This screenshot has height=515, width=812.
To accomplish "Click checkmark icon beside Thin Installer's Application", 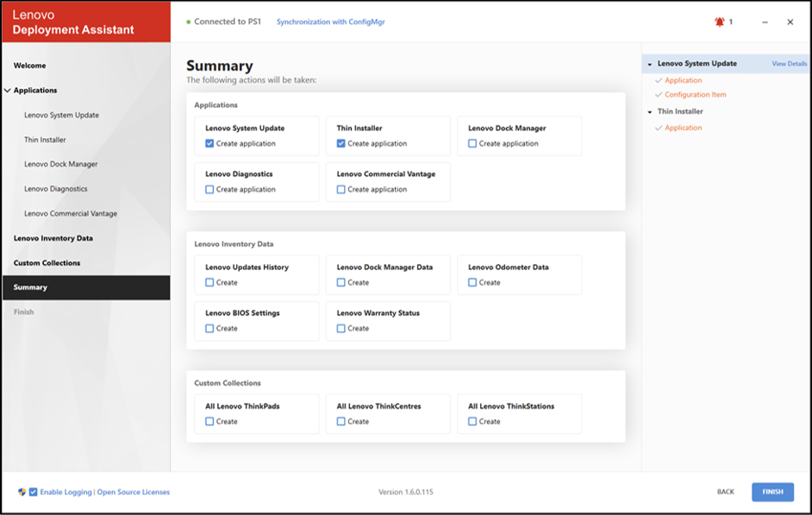I will tap(659, 128).
